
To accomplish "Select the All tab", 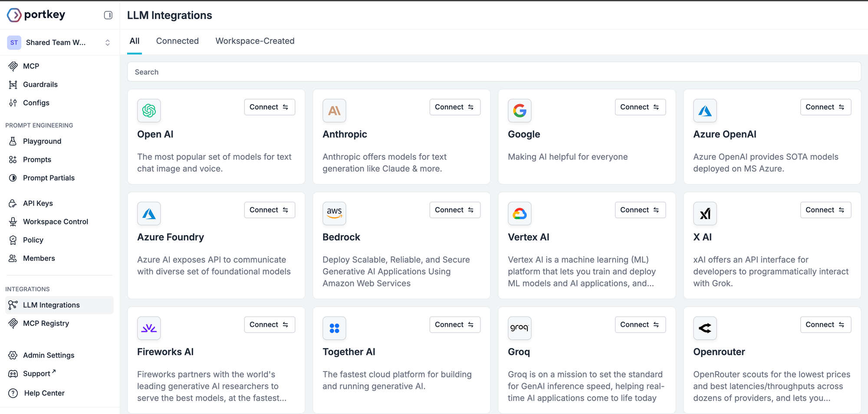I will [x=135, y=41].
